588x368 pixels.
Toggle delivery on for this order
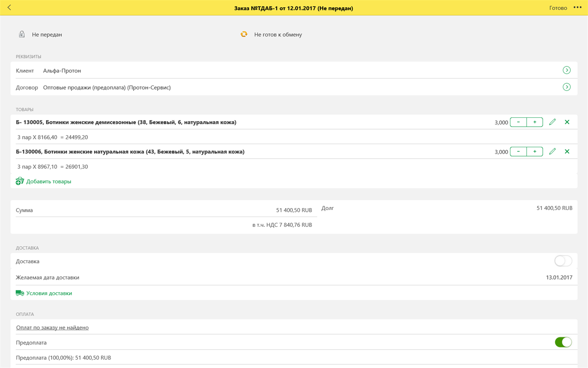coord(563,261)
